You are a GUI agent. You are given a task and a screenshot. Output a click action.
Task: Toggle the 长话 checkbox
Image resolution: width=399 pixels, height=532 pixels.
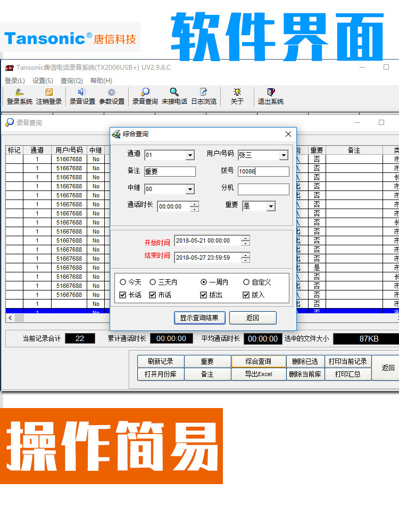[123, 295]
